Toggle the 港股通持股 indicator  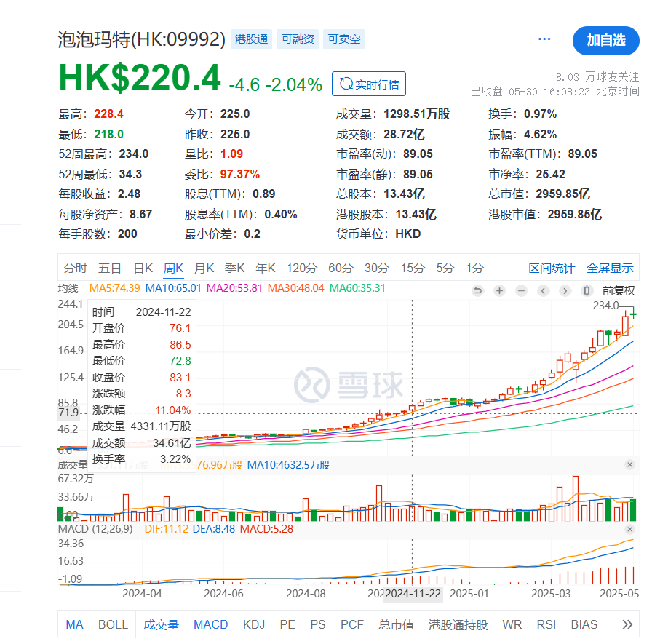[x=458, y=624]
